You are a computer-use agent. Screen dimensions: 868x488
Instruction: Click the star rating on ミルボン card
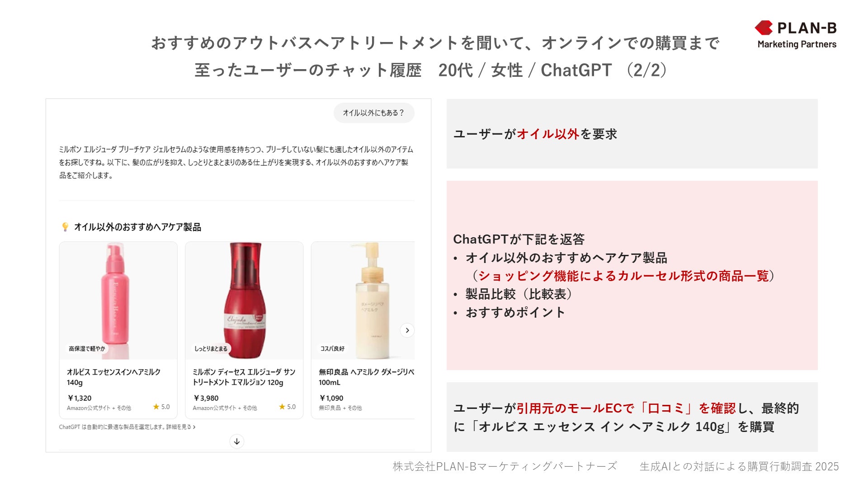(x=288, y=407)
